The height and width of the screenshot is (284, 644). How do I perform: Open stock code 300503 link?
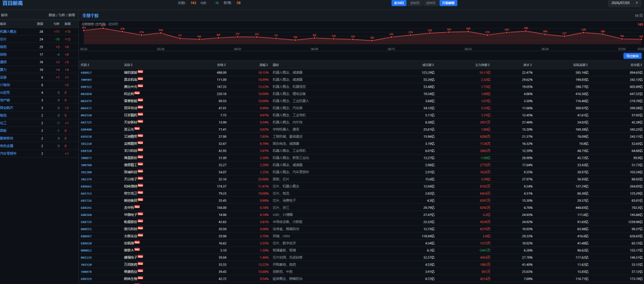point(86,79)
